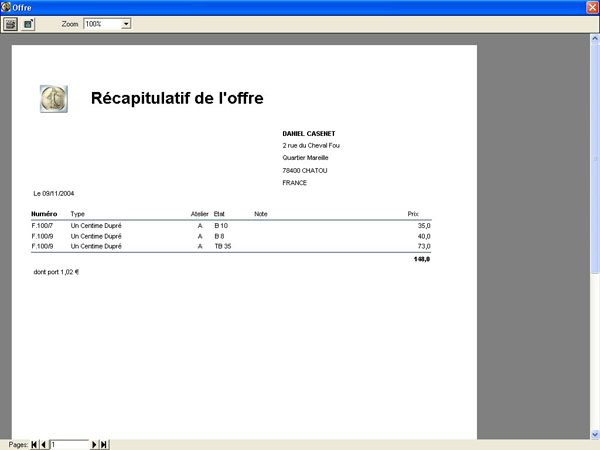This screenshot has width=600, height=450.
Task: Click the F.100/7 row number
Action: (42, 226)
